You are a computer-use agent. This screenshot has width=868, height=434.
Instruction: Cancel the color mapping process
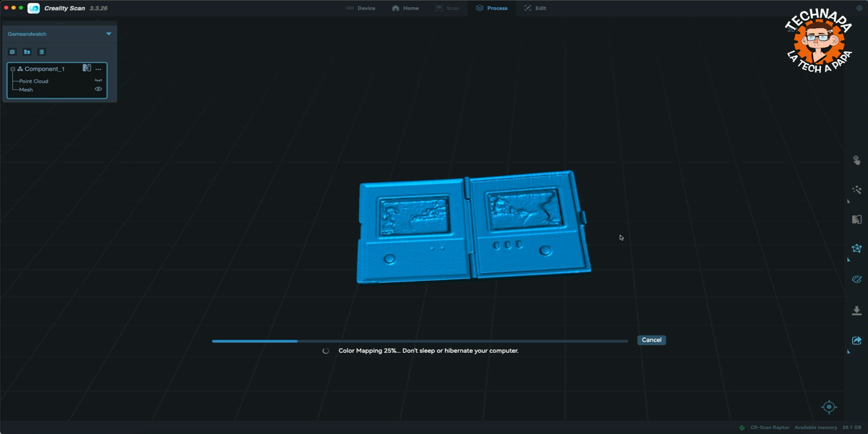point(651,340)
